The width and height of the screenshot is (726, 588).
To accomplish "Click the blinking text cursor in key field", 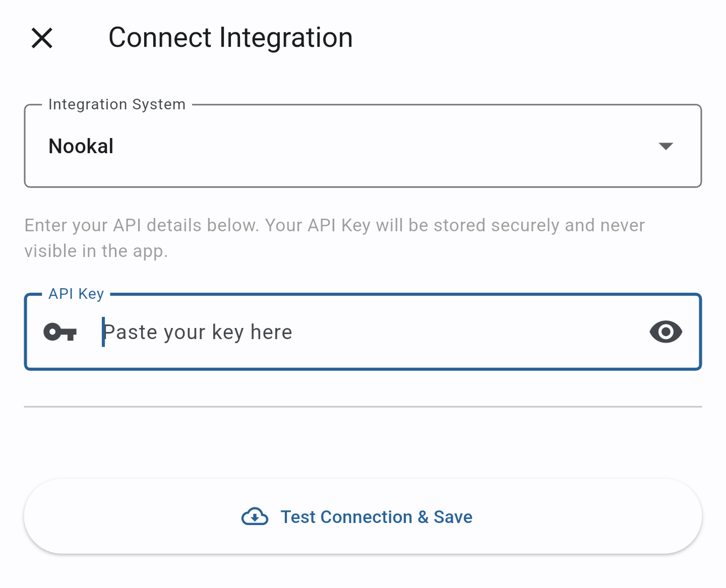I will 103,332.
